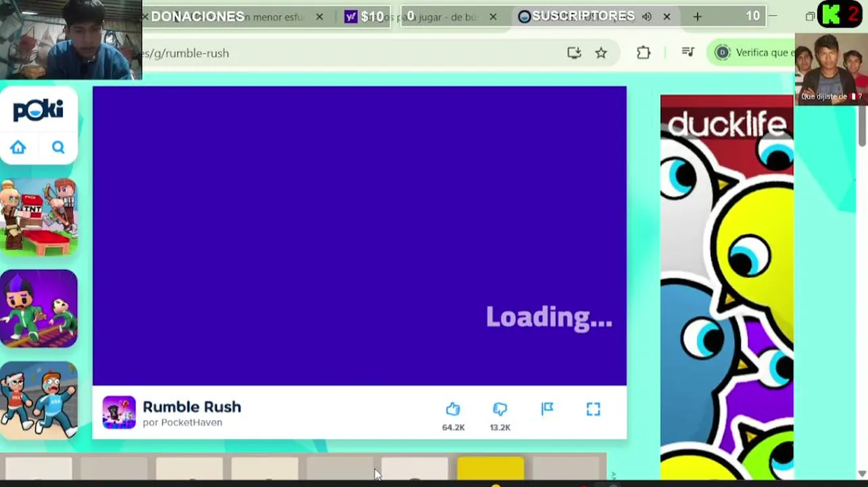Mute the tab playing audio via speaker icon
The width and height of the screenshot is (868, 487).
(647, 17)
